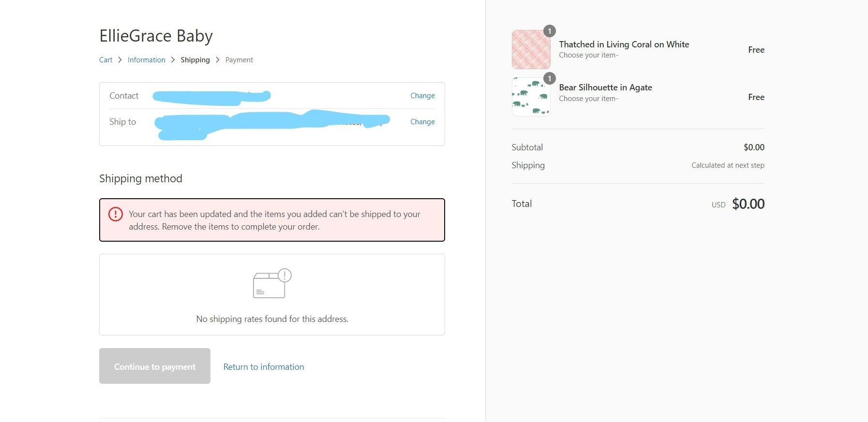868x422 pixels.
Task: Navigate to Information breadcrumb step
Action: tap(146, 60)
